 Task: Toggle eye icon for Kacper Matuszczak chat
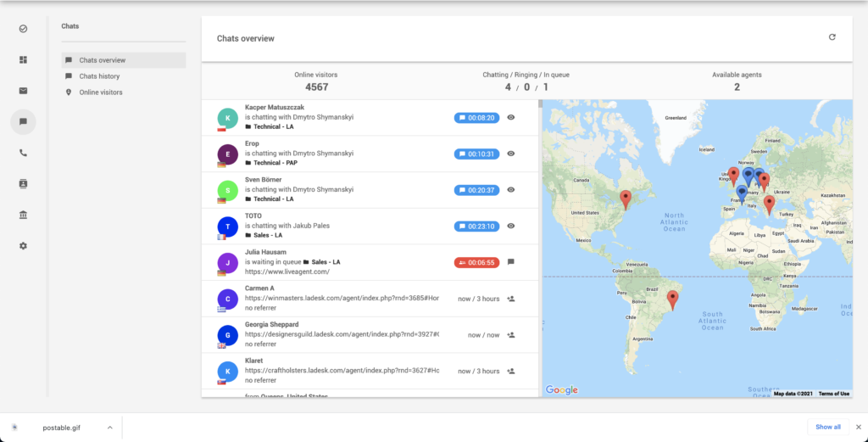click(x=511, y=118)
